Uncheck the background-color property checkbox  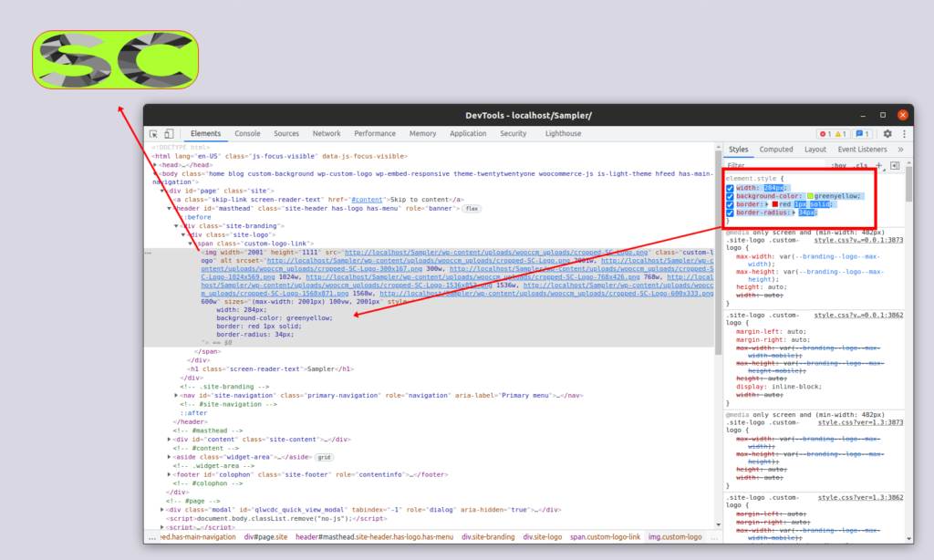pyautogui.click(x=730, y=197)
